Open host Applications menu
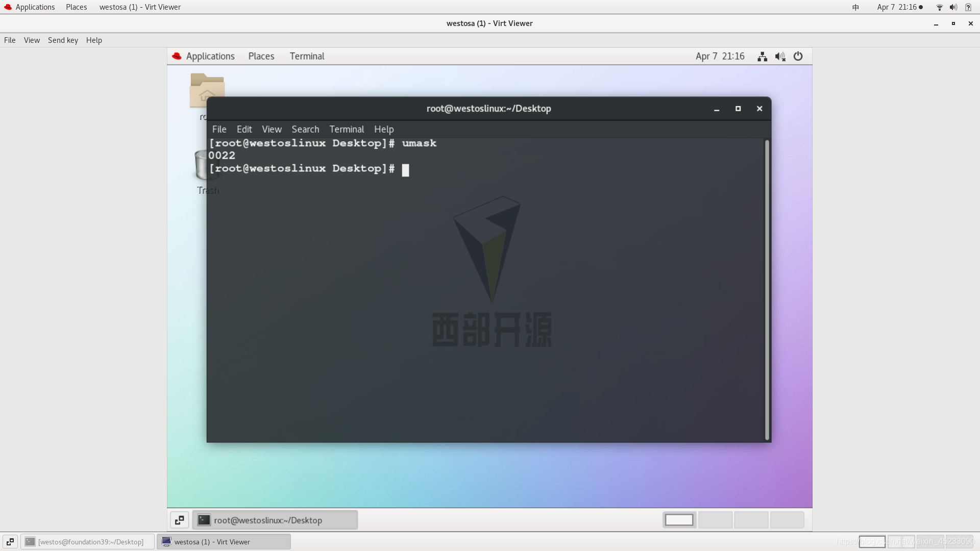This screenshot has width=980, height=551. pos(35,7)
